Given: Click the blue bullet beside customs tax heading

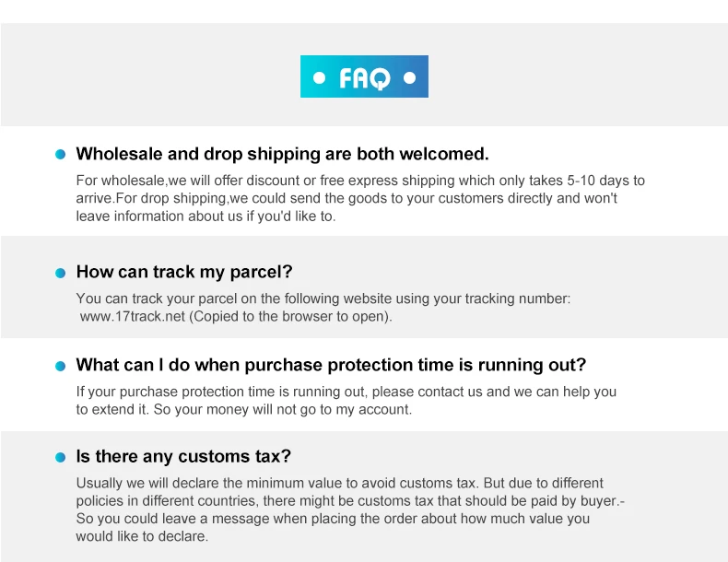Looking at the screenshot, I should click(60, 458).
